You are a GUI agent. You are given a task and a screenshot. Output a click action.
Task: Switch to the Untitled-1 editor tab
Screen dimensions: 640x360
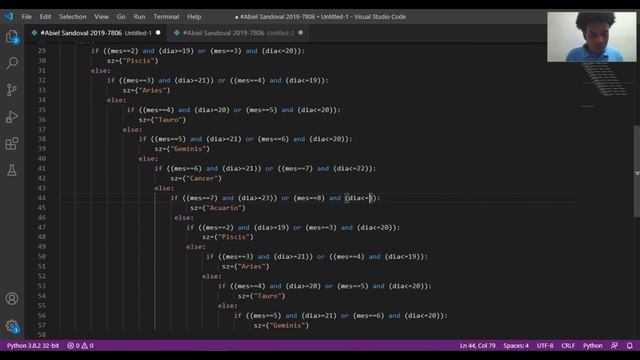point(96,33)
